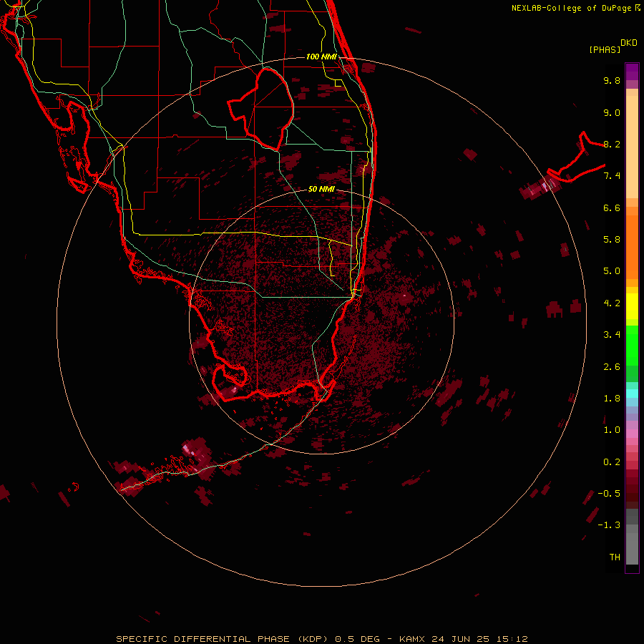
Task: Click the NEXLAB-College of DuPage label
Action: pos(572,8)
